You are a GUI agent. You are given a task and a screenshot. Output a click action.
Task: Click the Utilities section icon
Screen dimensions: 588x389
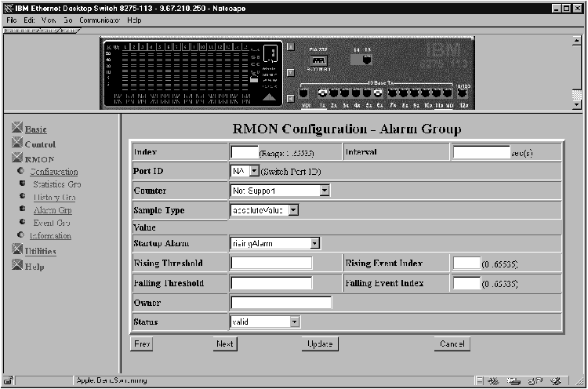pyautogui.click(x=18, y=251)
